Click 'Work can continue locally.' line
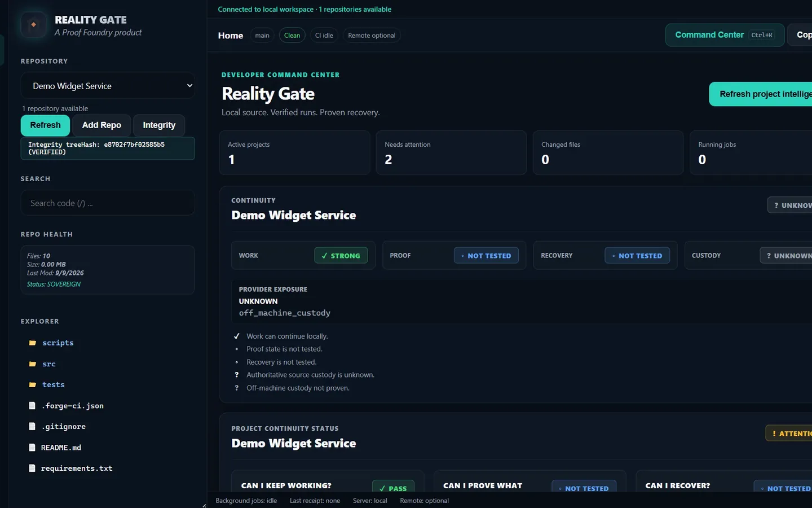Screen dimensions: 812x508 click(x=287, y=336)
